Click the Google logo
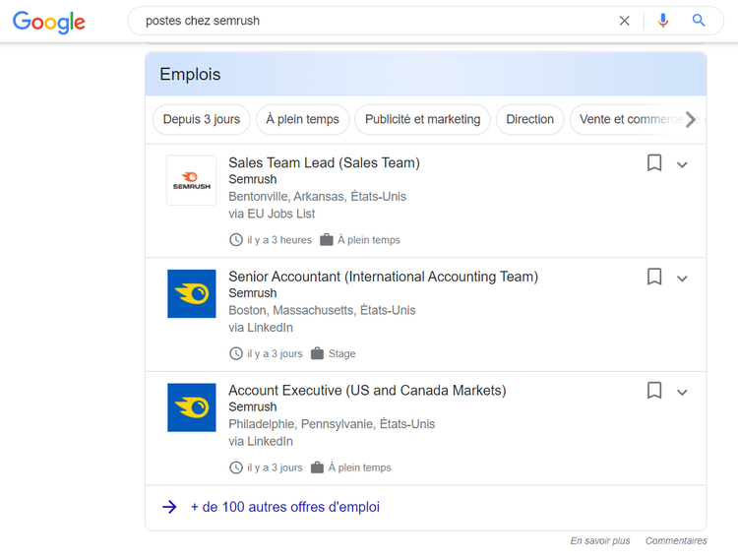 49,22
